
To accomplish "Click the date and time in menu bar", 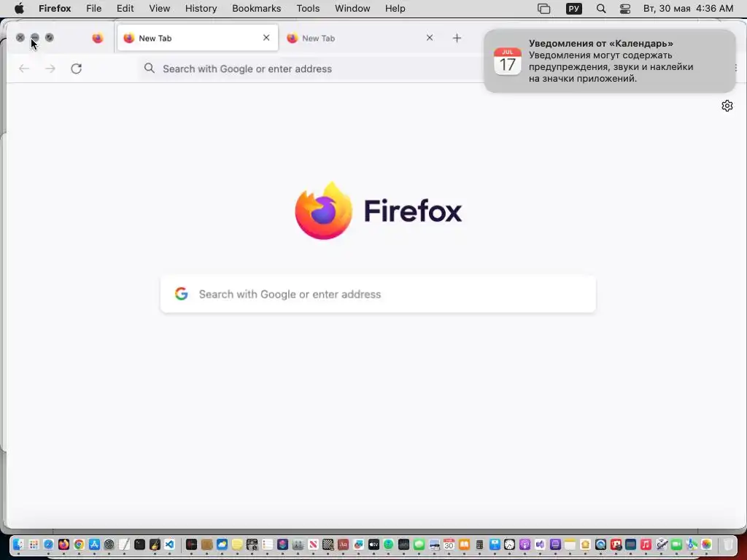I will click(688, 9).
